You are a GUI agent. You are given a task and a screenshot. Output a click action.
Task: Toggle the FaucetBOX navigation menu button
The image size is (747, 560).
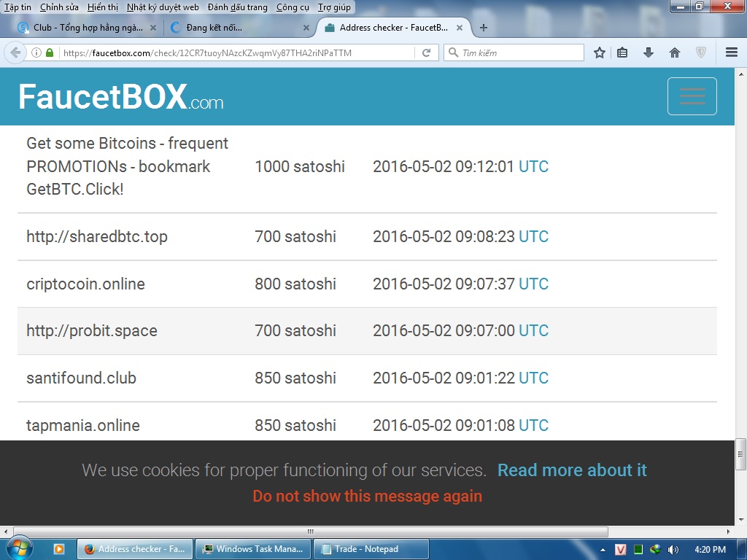(x=692, y=96)
